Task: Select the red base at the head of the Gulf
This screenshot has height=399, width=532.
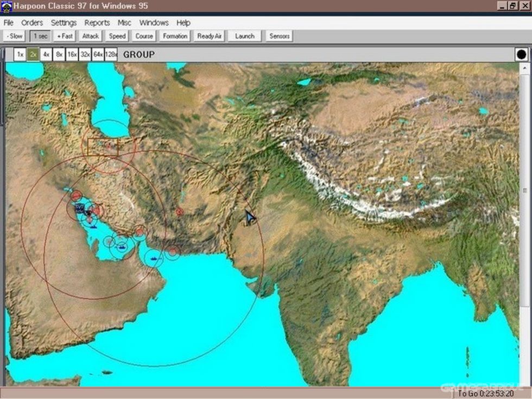Action: [x=77, y=196]
